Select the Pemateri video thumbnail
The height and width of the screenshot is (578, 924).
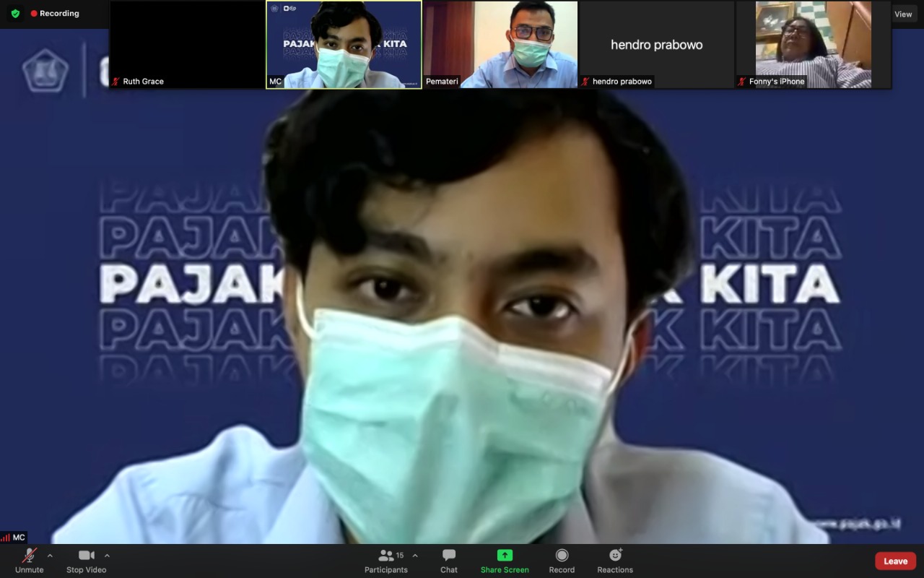click(500, 44)
